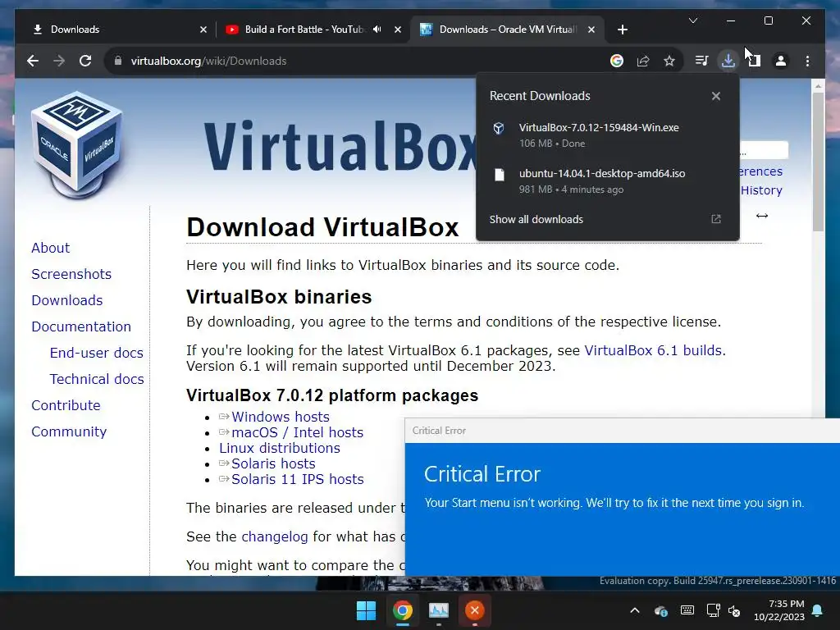
Task: Open the Contribute sidebar link
Action: 66,405
